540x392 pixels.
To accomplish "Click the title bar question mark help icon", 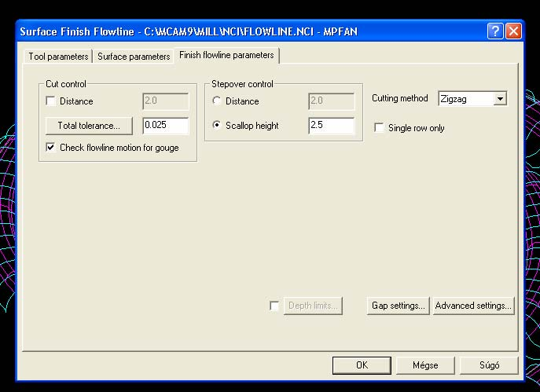I will coord(495,31).
